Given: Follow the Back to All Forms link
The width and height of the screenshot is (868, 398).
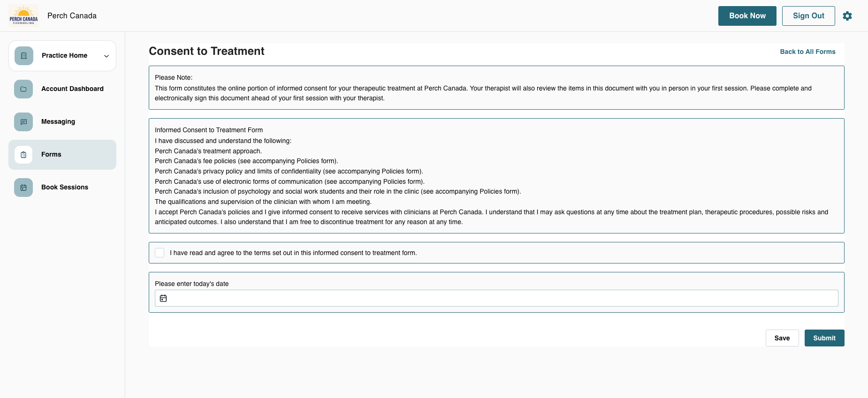Looking at the screenshot, I should tap(808, 52).
